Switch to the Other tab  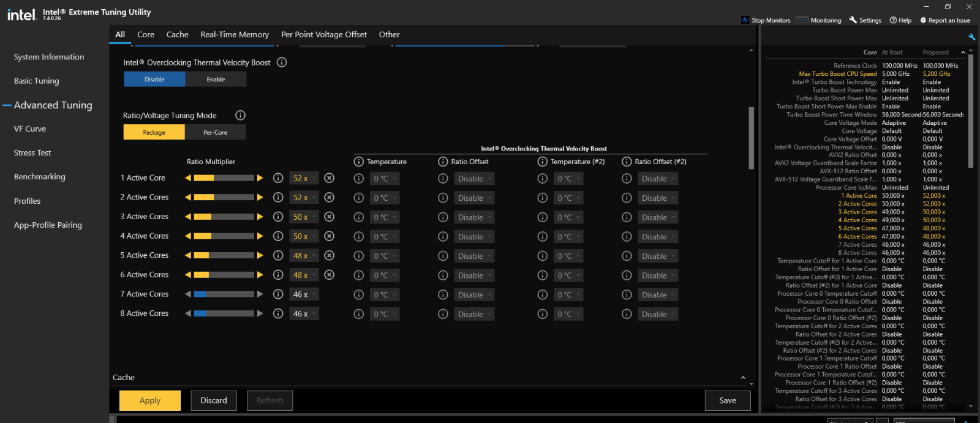[389, 35]
